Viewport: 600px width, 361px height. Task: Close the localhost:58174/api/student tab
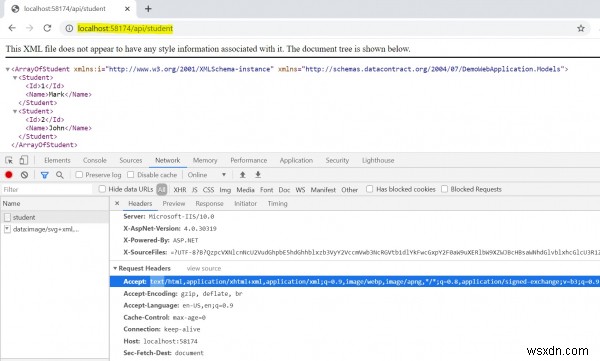pos(127,8)
